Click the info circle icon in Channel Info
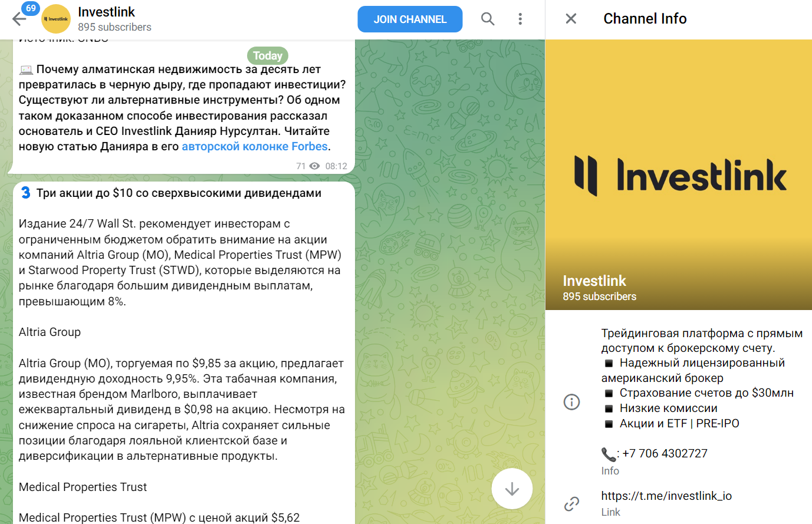Viewport: 812px width, 524px height. (x=571, y=402)
